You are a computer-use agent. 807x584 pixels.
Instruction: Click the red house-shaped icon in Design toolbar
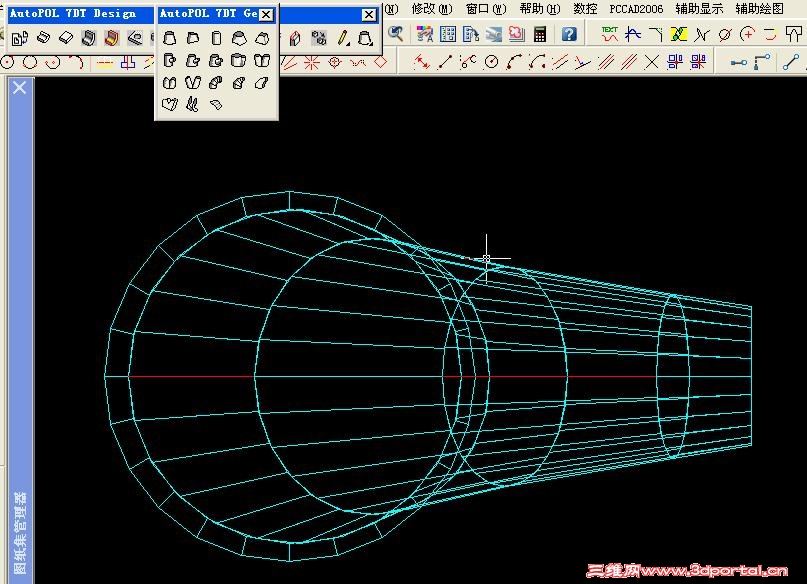point(295,38)
